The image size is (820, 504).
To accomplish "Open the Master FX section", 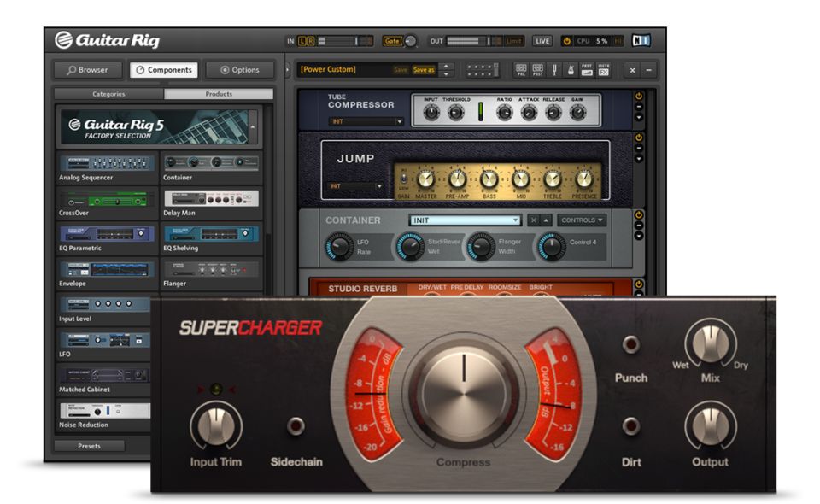I will (604, 70).
